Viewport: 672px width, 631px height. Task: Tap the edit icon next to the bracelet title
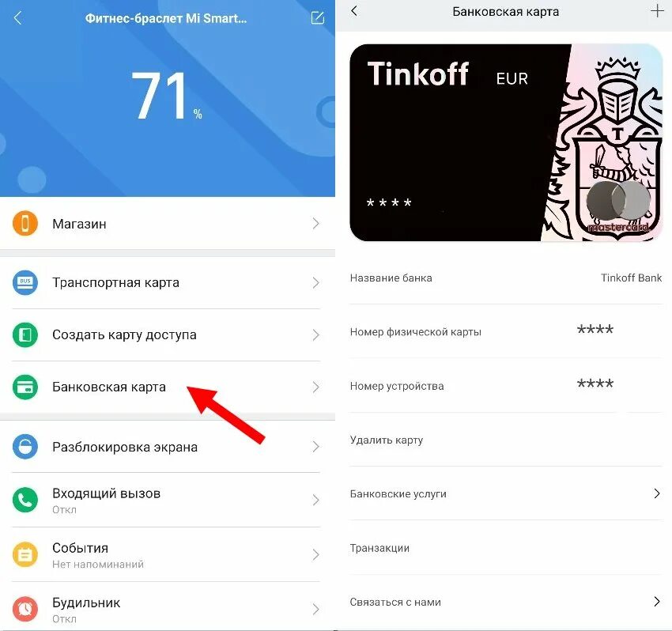coord(318,18)
